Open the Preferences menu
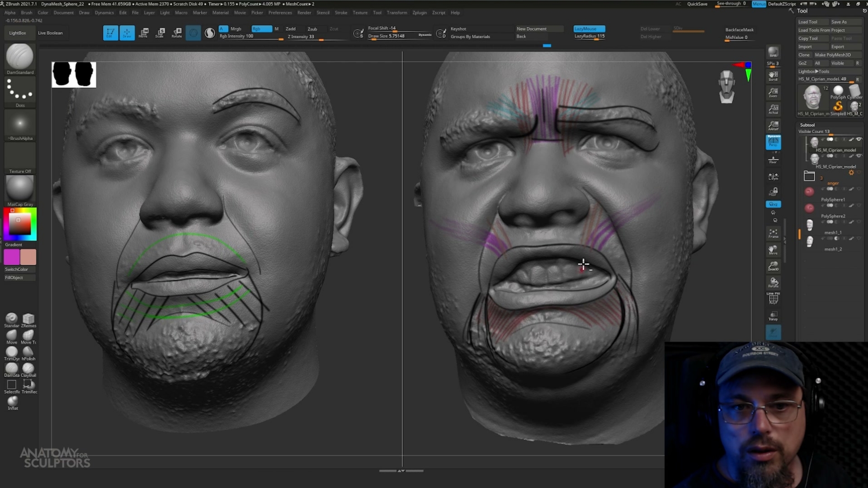Viewport: 868px width, 488px height. pyautogui.click(x=280, y=13)
